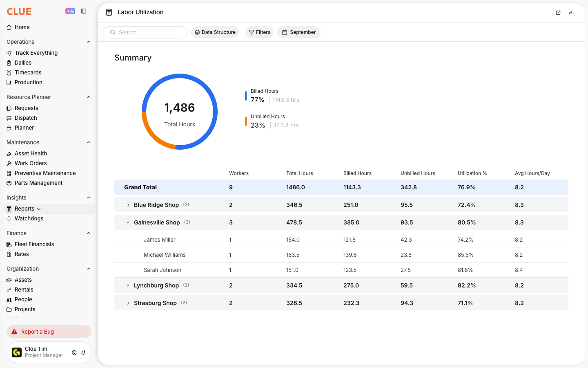Collapse the Operations section
Image resolution: width=588 pixels, height=368 pixels.
89,42
